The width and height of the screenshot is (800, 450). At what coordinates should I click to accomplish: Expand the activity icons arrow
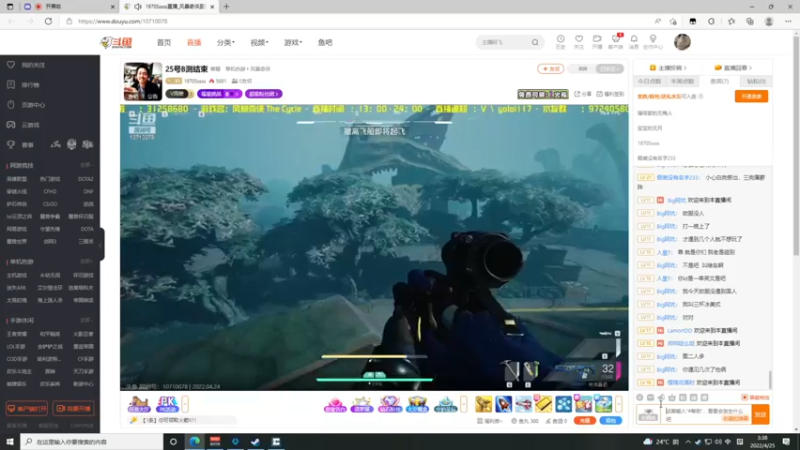pyautogui.click(x=463, y=404)
